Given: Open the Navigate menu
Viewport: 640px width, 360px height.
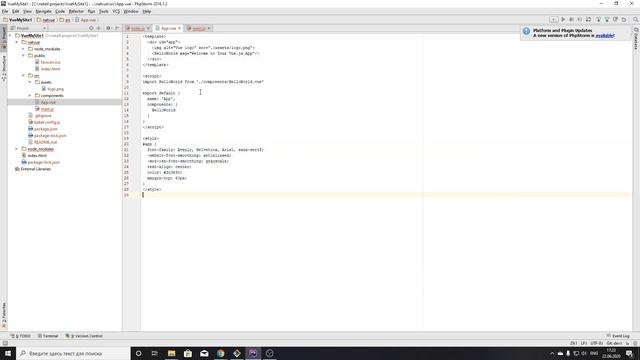Looking at the screenshot, I should pos(43,11).
